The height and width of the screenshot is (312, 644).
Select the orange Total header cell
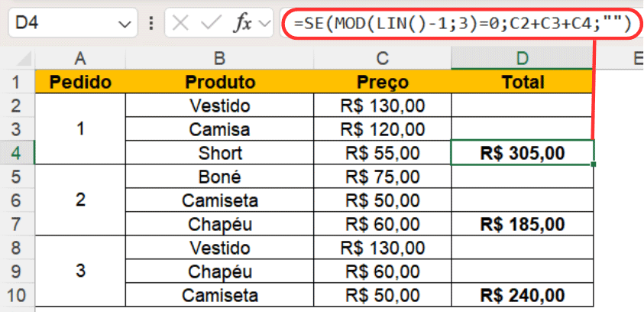click(523, 82)
